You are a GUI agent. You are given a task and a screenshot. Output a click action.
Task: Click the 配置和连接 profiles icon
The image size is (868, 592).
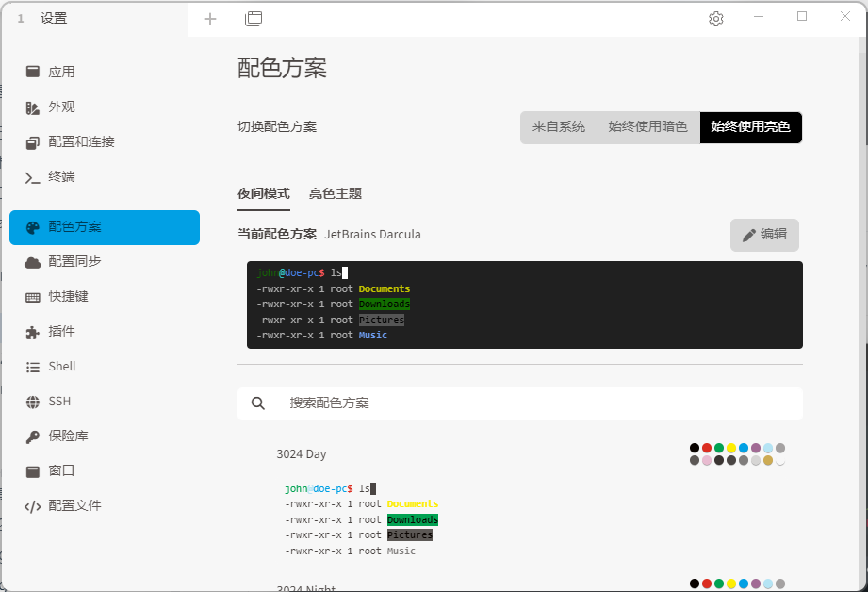point(33,143)
